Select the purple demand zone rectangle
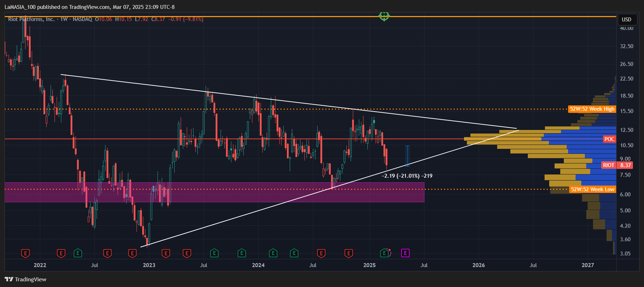This screenshot has height=287, width=644. point(214,192)
